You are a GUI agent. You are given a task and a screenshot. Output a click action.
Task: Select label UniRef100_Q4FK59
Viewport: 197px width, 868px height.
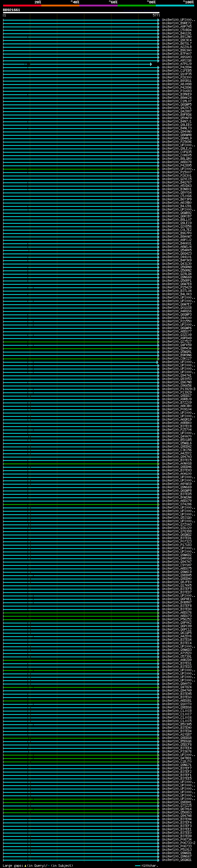coord(176,345)
